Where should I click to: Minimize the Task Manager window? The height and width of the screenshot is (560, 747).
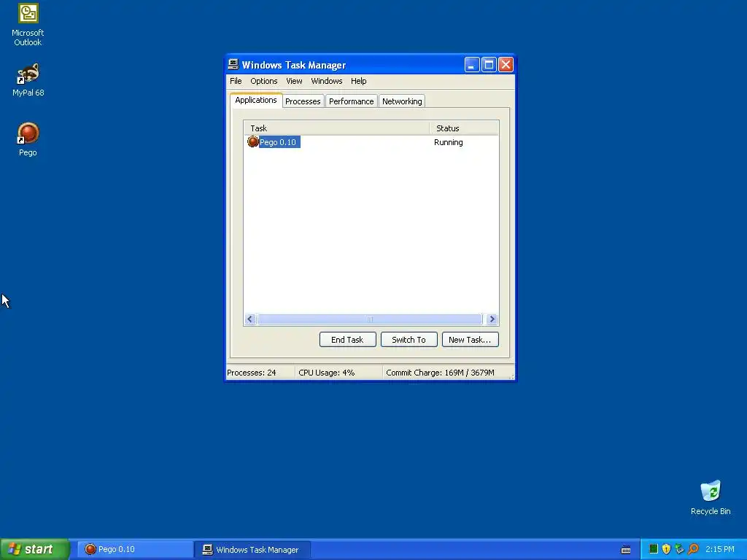point(472,64)
